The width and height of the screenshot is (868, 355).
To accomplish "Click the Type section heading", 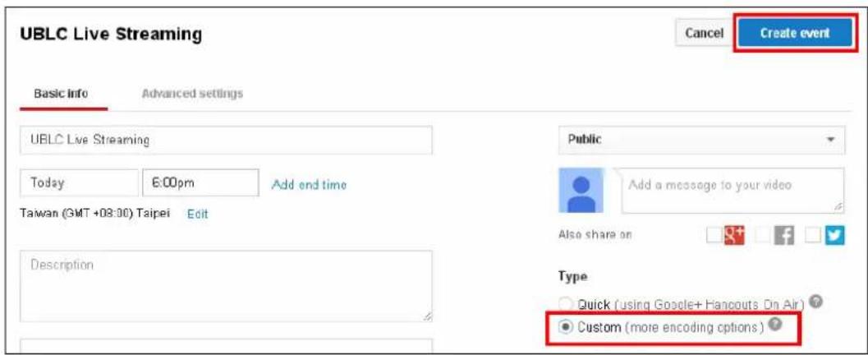I will click(573, 277).
